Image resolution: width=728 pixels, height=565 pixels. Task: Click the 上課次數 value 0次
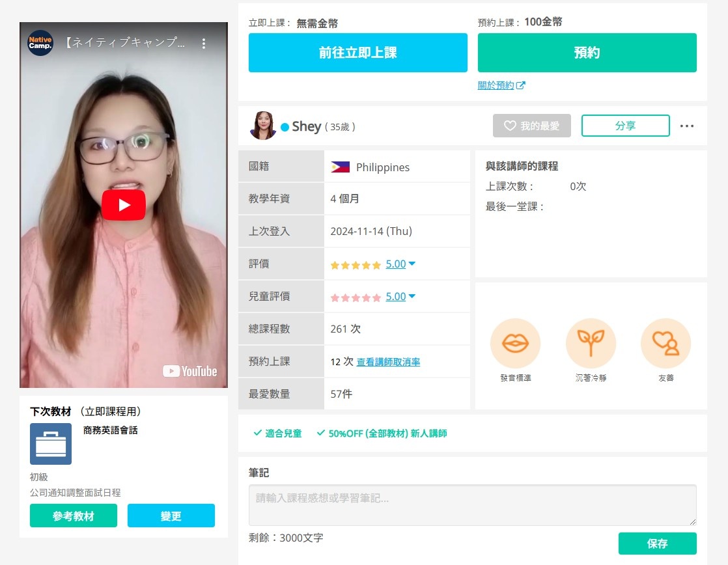tap(578, 186)
